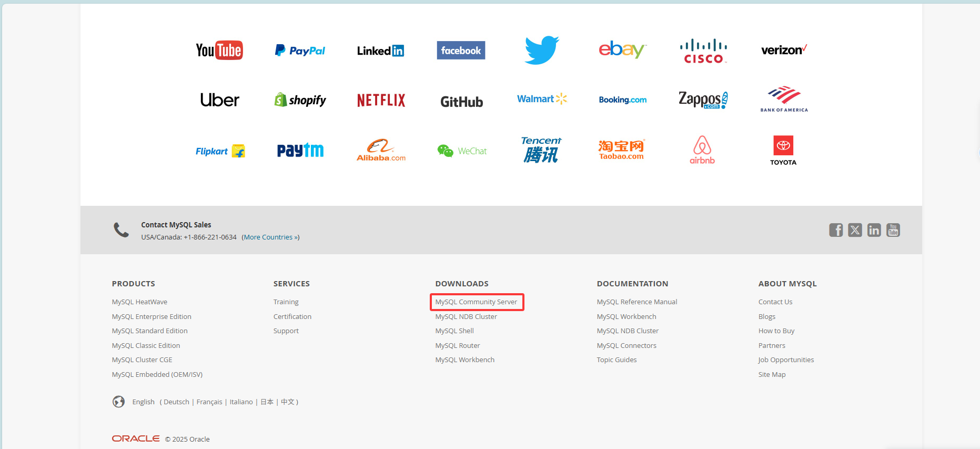Open MySQL Embedded (OEM/ISV) link
Screen dimensions: 980x449
[157, 375]
